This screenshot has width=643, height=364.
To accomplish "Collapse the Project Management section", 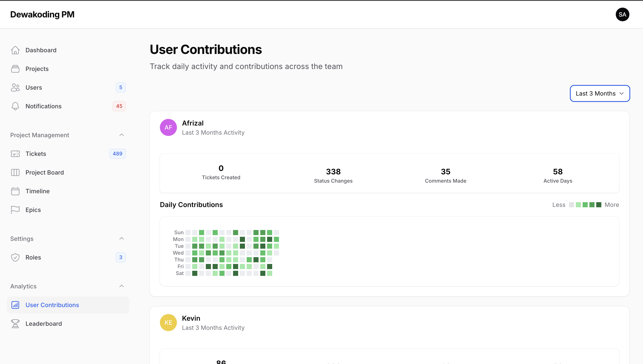I will 122,135.
